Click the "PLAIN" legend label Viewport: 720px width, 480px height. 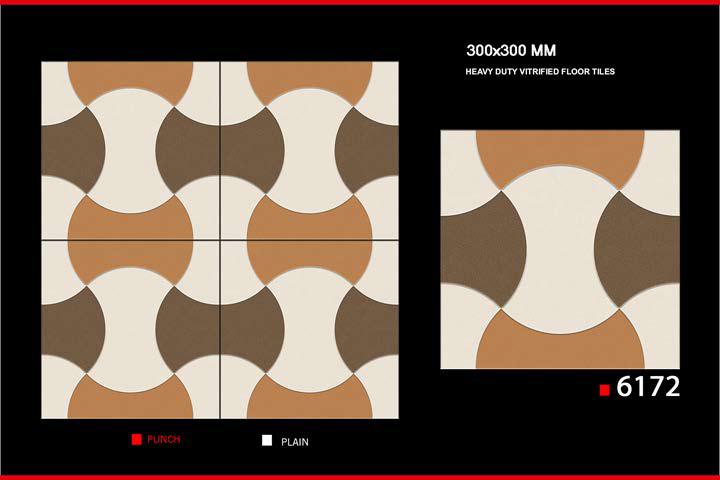click(295, 442)
